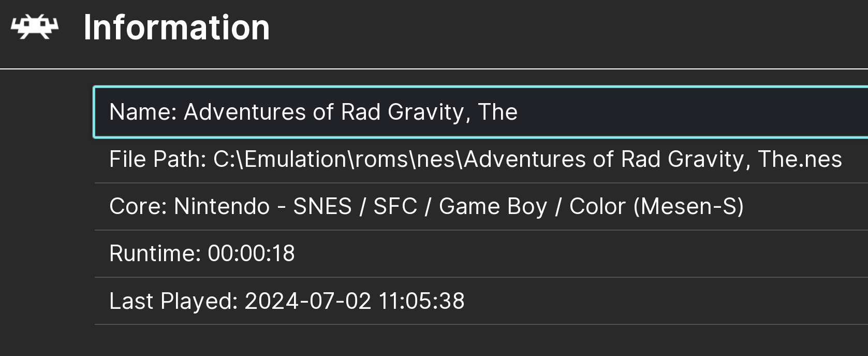Image resolution: width=868 pixels, height=356 pixels.
Task: Choose the Last Played 2024-07-02 row
Action: (481, 301)
